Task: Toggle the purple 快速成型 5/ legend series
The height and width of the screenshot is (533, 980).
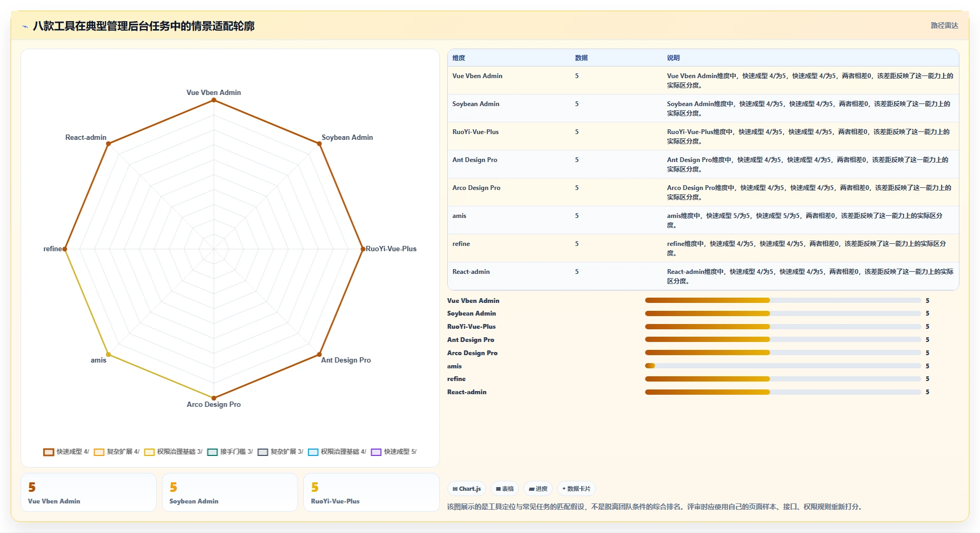Action: point(394,452)
